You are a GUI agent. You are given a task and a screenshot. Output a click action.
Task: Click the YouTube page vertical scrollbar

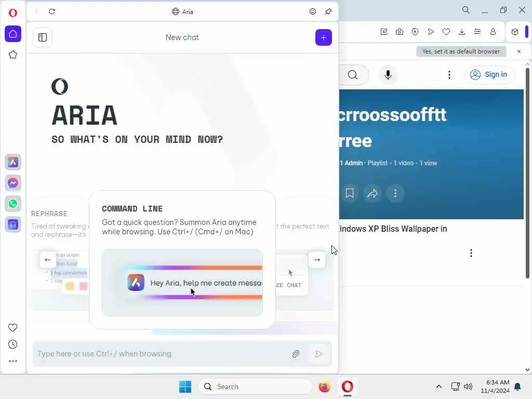click(527, 173)
